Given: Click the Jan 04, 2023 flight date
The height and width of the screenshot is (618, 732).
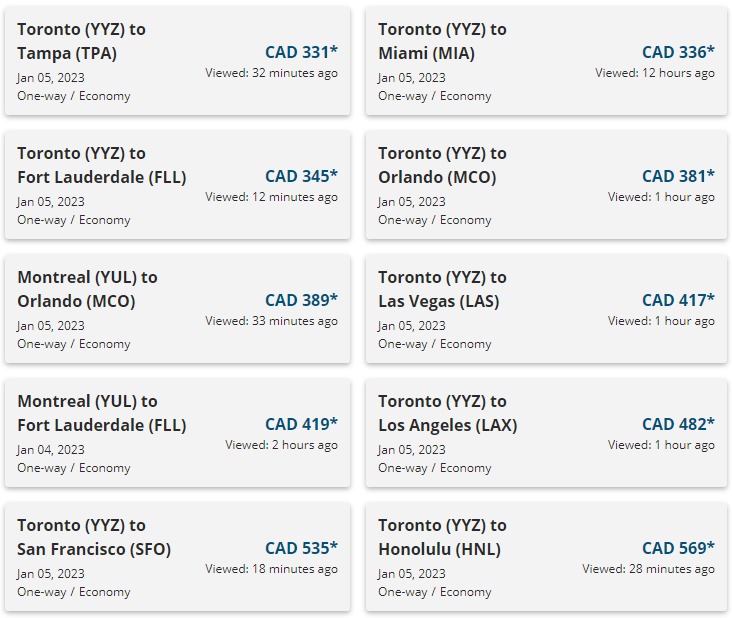Looking at the screenshot, I should click(51, 449).
